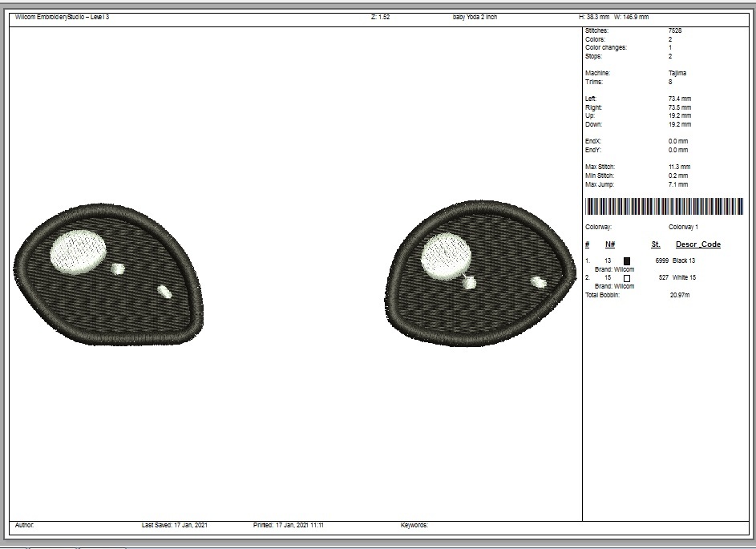
Task: Select the "White 15" thread description
Action: pyautogui.click(x=684, y=277)
